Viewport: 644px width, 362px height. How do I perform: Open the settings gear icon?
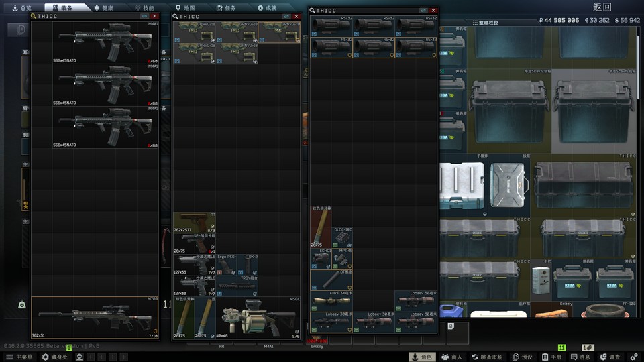tap(634, 357)
